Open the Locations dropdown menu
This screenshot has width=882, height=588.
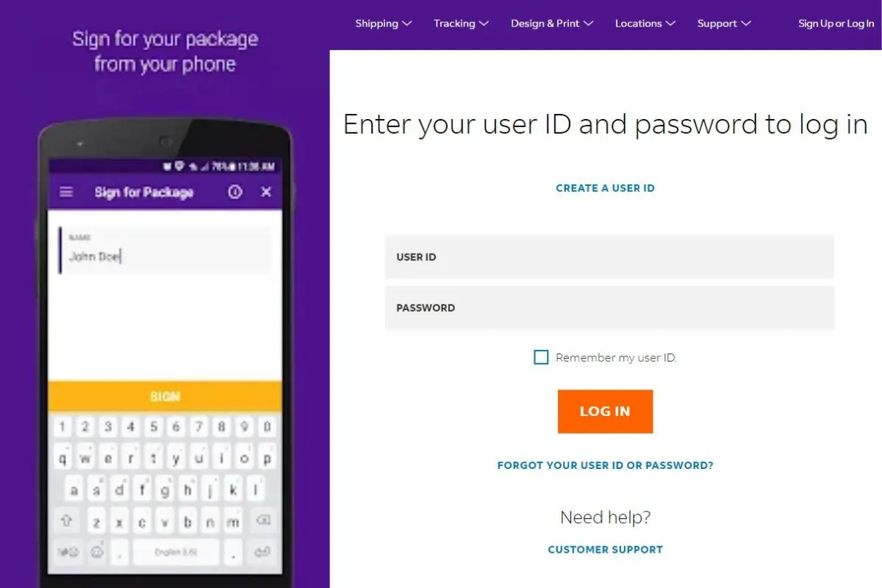pos(645,24)
